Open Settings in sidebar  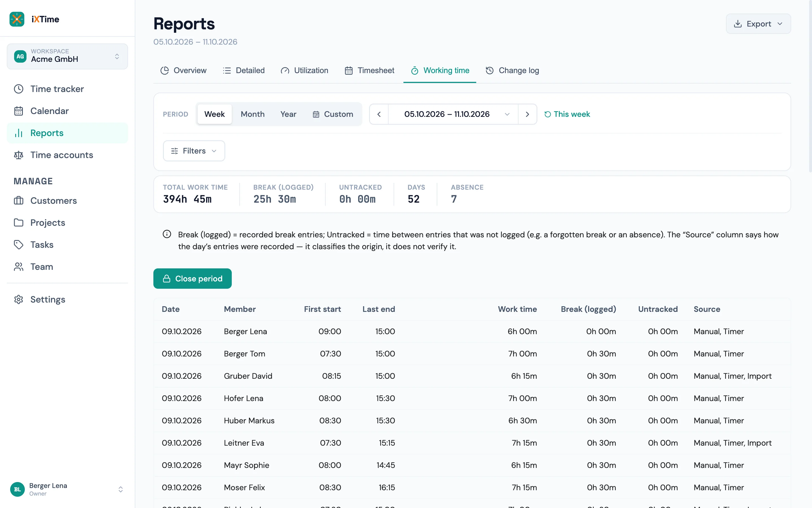[67, 299]
